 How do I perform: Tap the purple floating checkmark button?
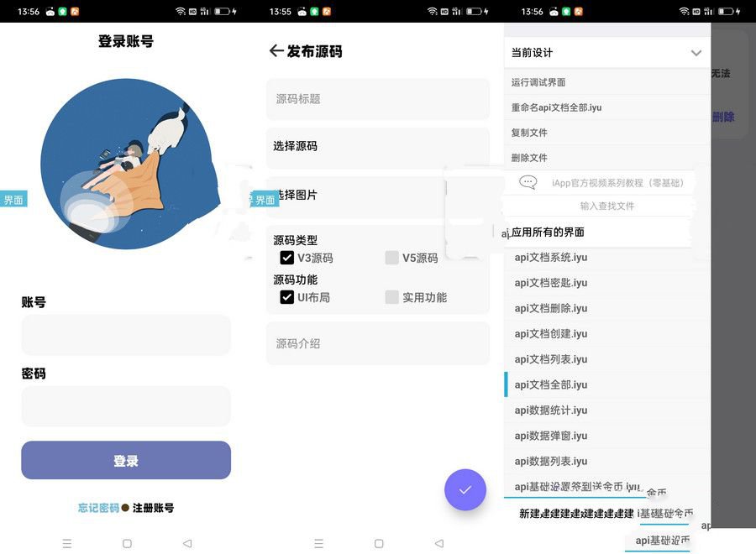click(465, 489)
